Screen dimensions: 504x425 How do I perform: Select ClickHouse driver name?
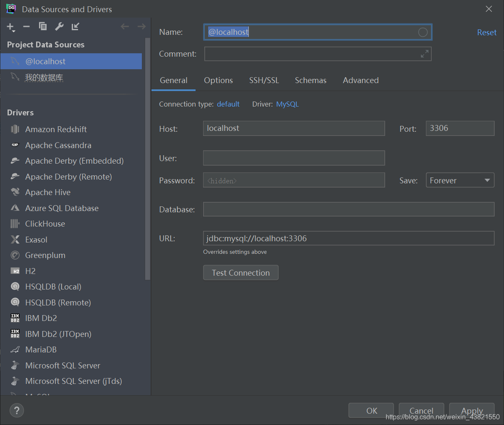(45, 224)
